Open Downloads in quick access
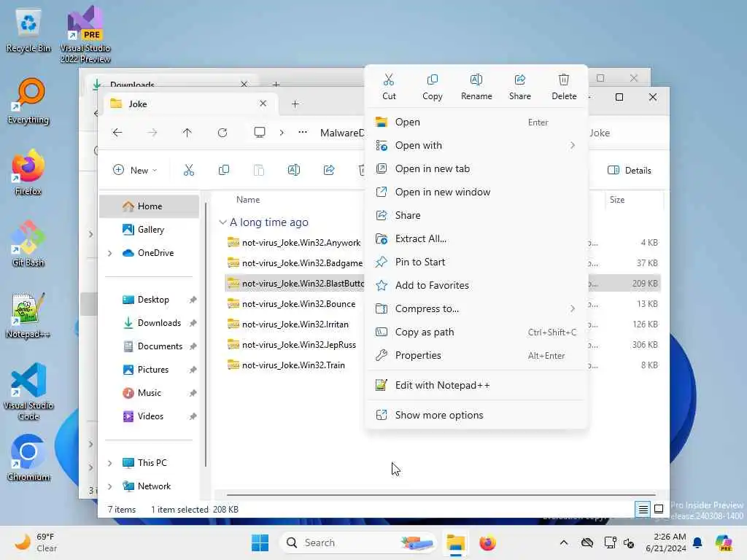 (x=149, y=323)
